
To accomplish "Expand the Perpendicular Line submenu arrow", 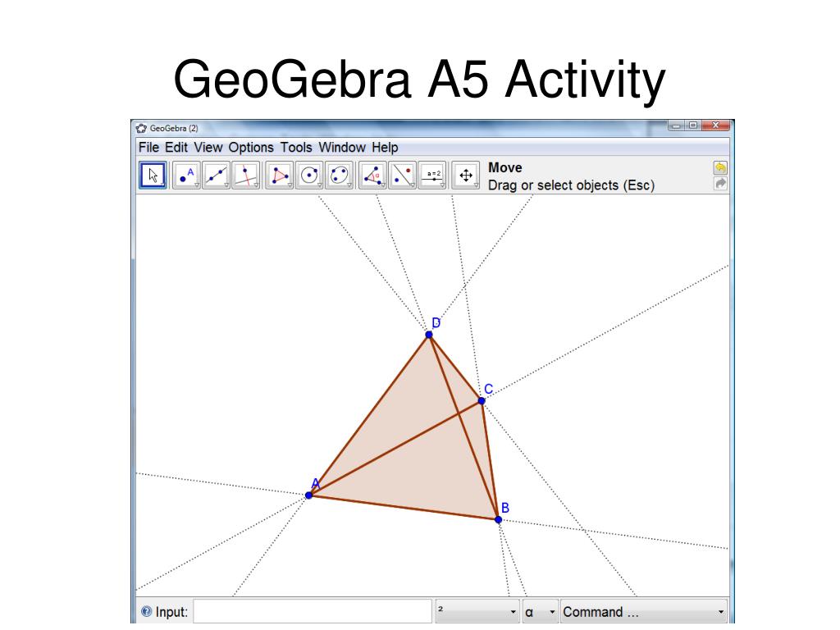I will click(256, 185).
